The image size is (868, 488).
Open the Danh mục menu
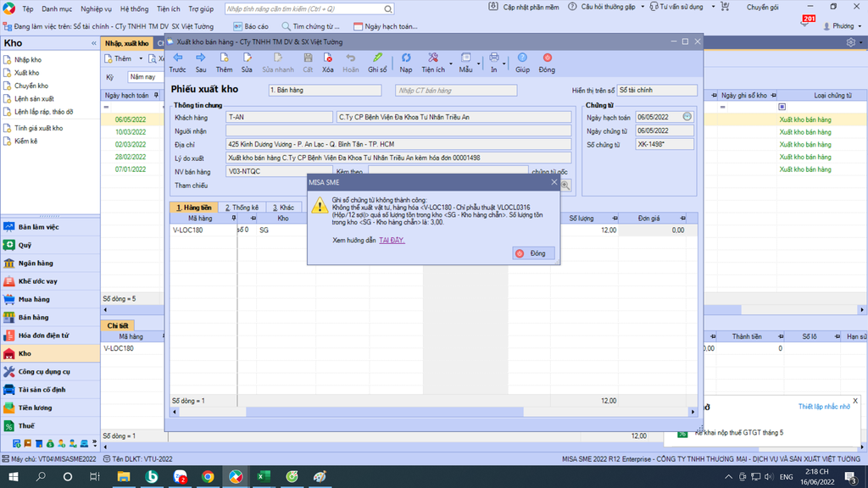(57, 8)
